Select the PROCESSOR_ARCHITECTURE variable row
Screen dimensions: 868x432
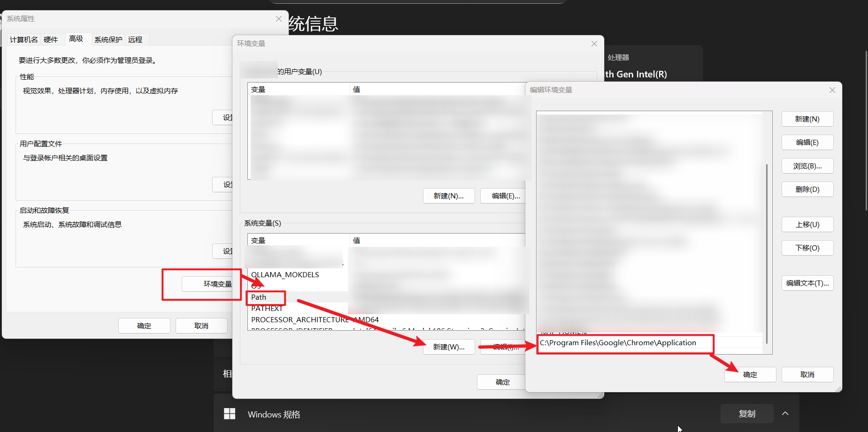coord(386,320)
